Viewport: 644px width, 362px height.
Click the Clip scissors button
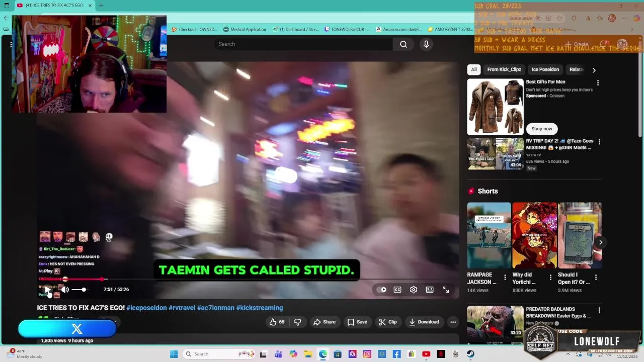tap(388, 322)
